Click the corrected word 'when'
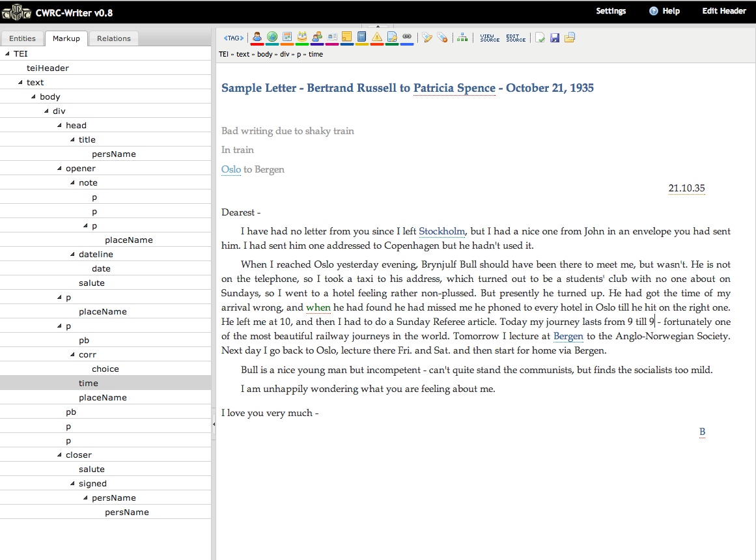This screenshot has height=560, width=756. (318, 307)
